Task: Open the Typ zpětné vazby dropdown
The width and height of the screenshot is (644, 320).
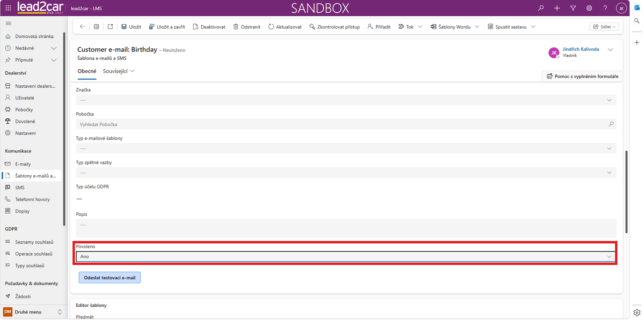Action: 346,172
